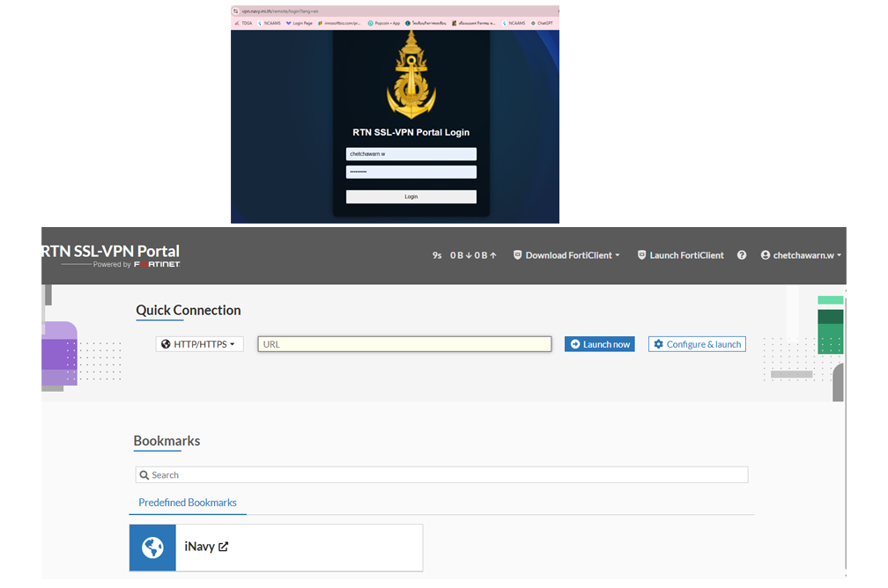Click the Popcoin - App bookmark
The image size is (888, 588).
coord(384,23)
